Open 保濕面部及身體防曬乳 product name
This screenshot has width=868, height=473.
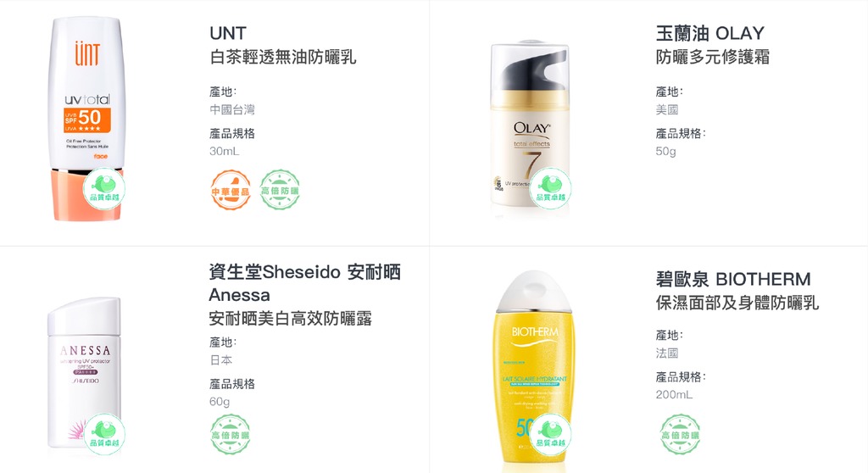737,303
